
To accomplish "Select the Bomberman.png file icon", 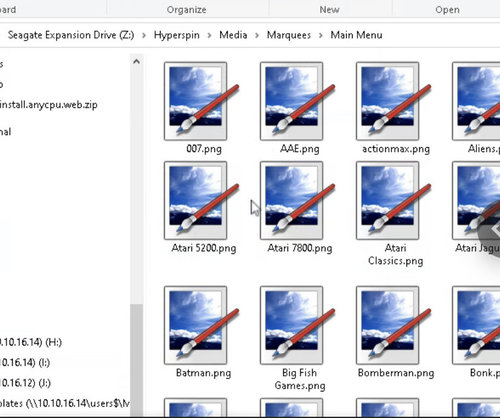I will tap(393, 325).
